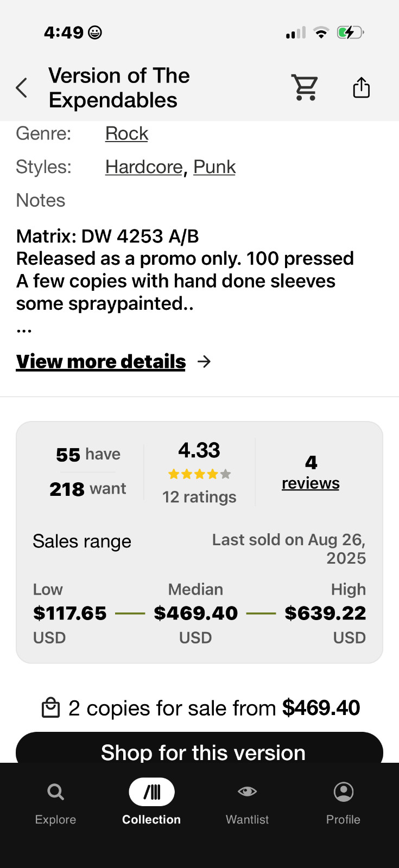Open the 4 reviews link

tap(311, 472)
